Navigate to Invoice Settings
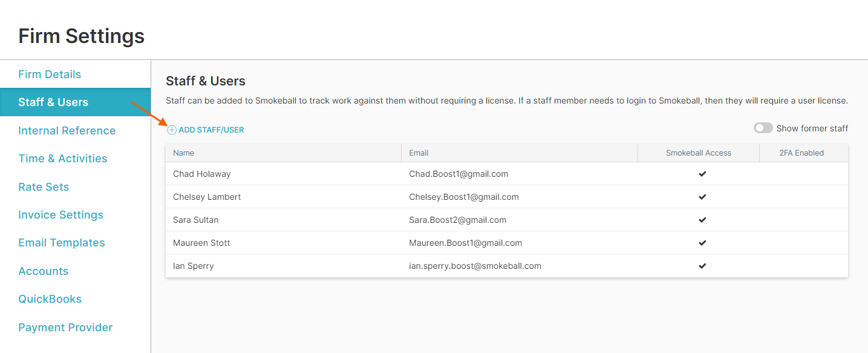Screen dimensions: 868x353 click(x=60, y=214)
